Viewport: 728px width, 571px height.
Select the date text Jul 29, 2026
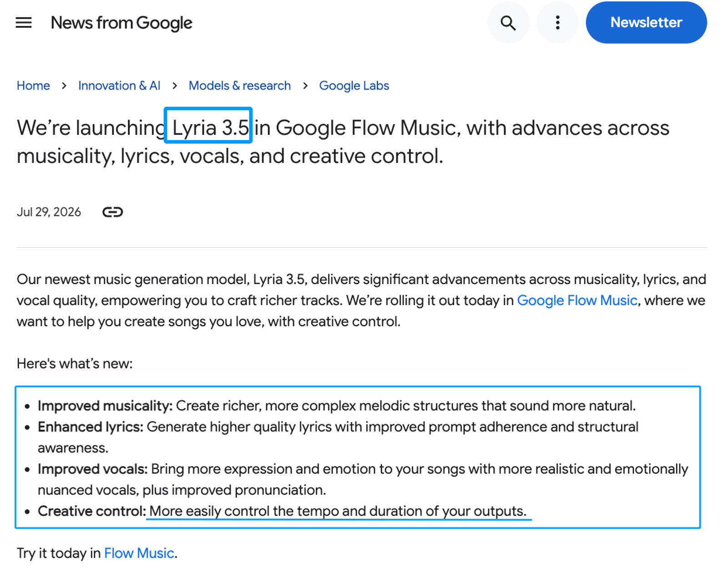pyautogui.click(x=49, y=212)
